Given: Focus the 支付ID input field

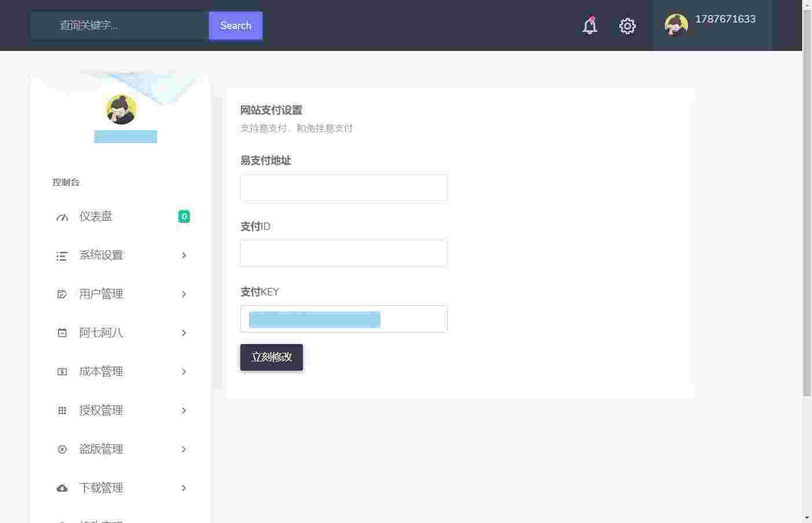Looking at the screenshot, I should [343, 253].
